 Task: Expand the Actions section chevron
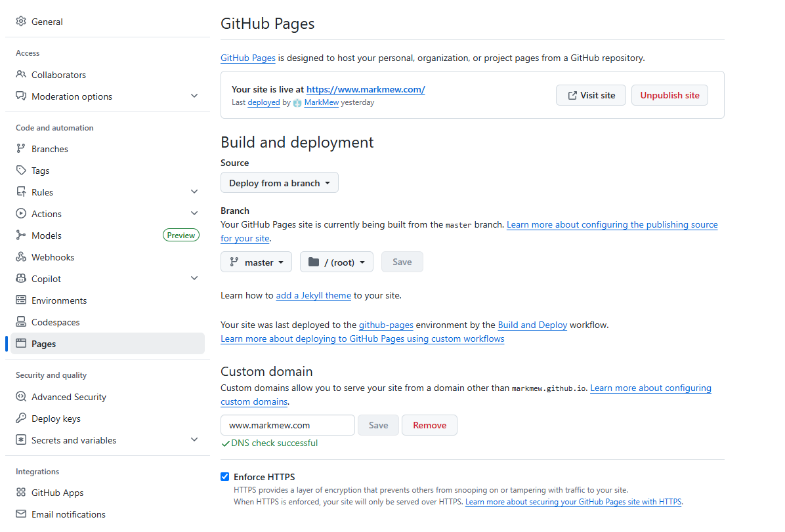click(x=194, y=213)
